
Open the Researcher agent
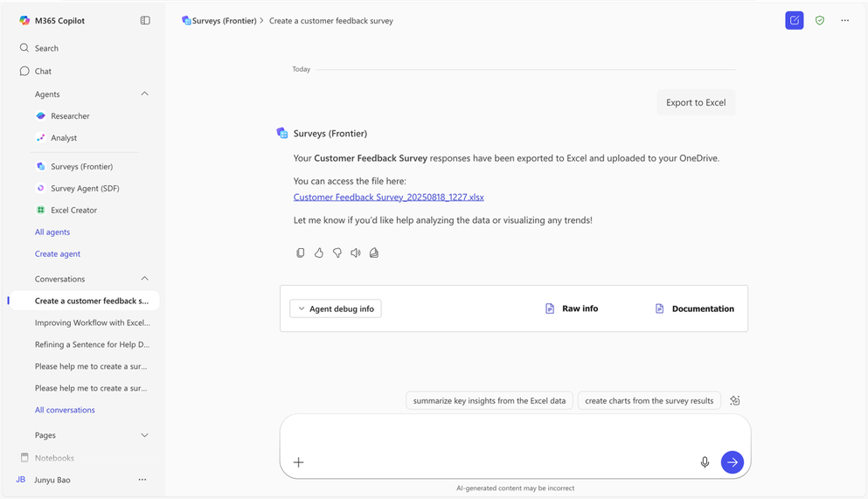pos(70,115)
